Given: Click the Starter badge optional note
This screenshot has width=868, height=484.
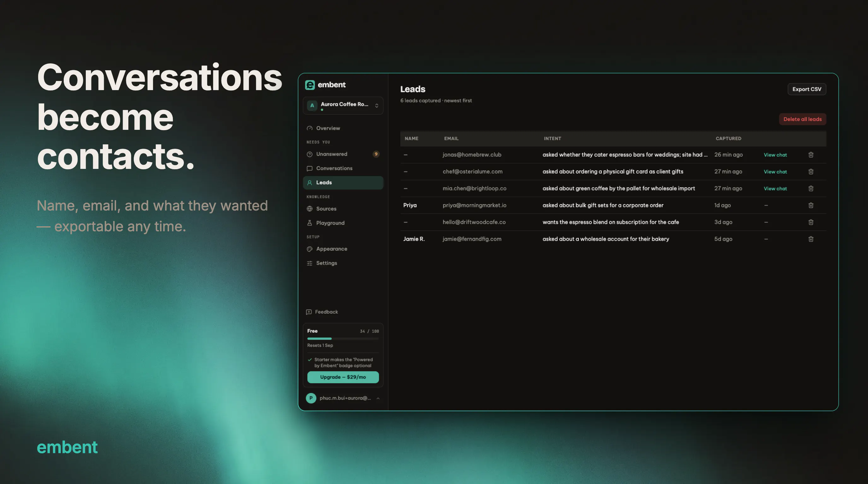Looking at the screenshot, I should pyautogui.click(x=343, y=362).
